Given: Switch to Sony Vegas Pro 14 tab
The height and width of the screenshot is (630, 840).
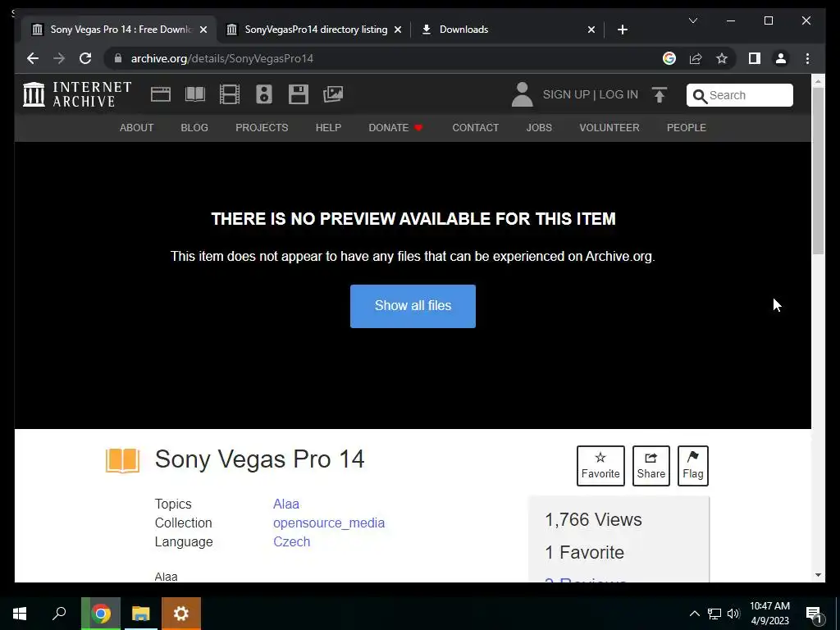Looking at the screenshot, I should pos(119,30).
